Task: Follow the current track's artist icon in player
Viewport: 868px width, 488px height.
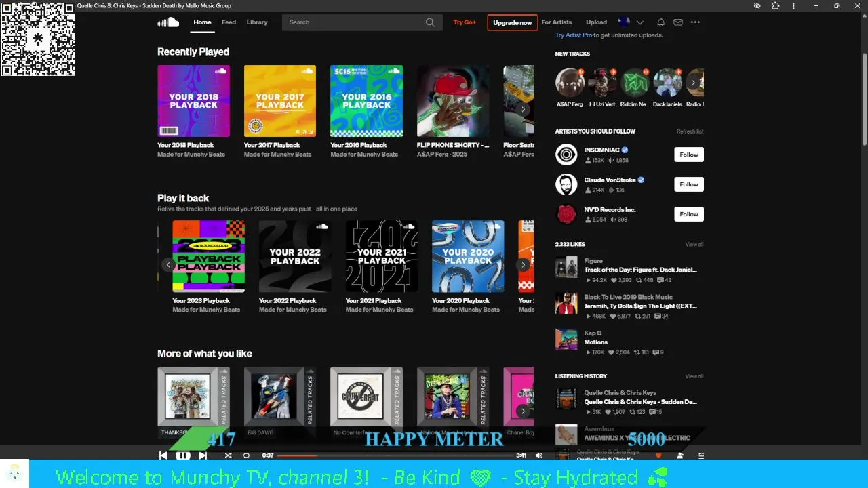Action: [680, 455]
